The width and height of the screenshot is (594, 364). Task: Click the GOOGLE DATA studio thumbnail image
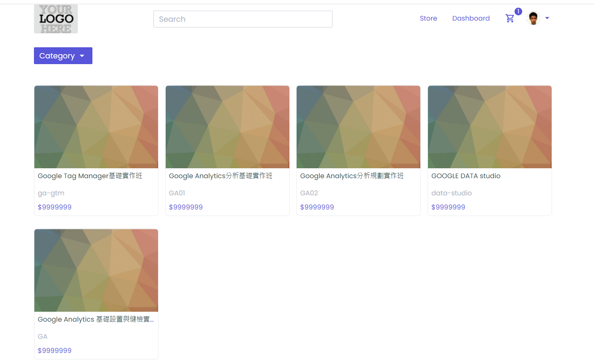490,127
